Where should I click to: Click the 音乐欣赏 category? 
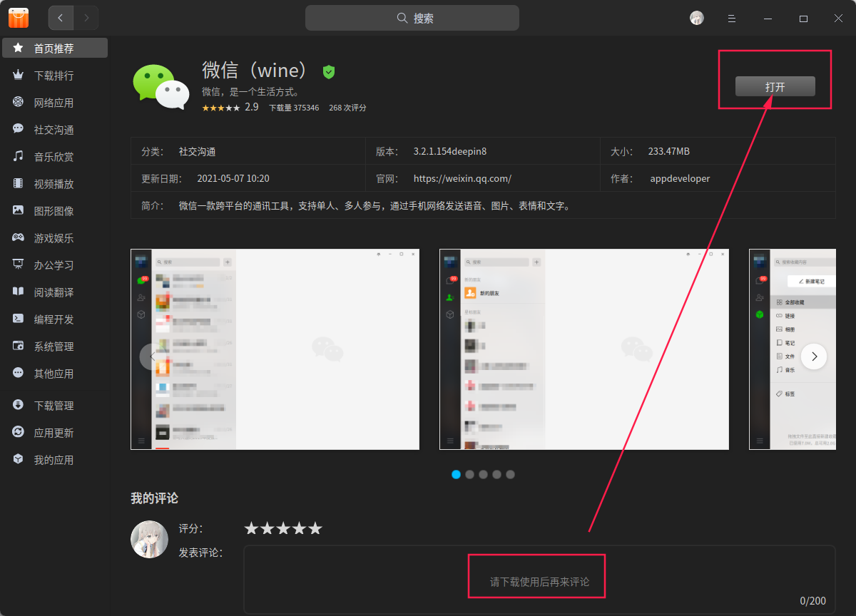point(56,157)
